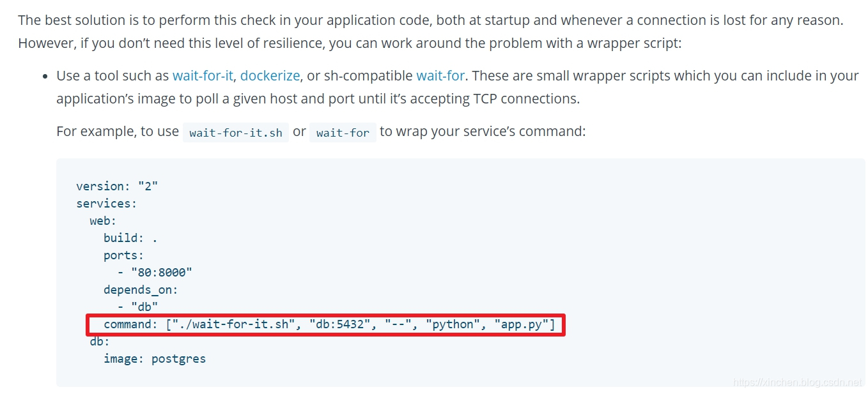
Task: Click the "db:5432" string in the command
Action: click(x=340, y=324)
